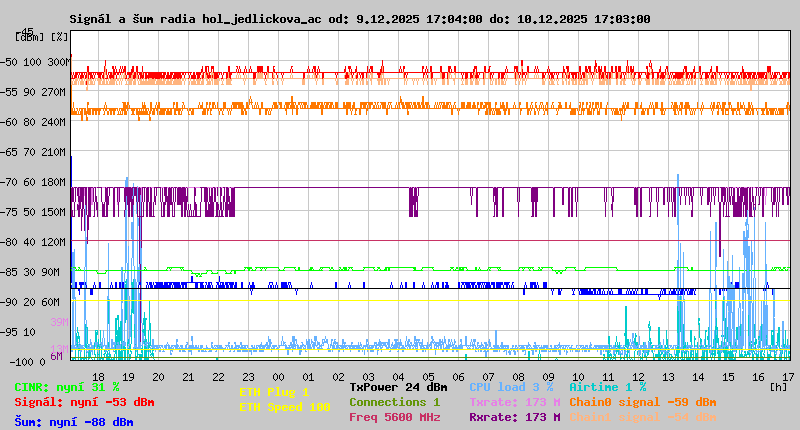Click the 18 hour tick on the time axis
This screenshot has width=800, height=430.
pos(98,377)
